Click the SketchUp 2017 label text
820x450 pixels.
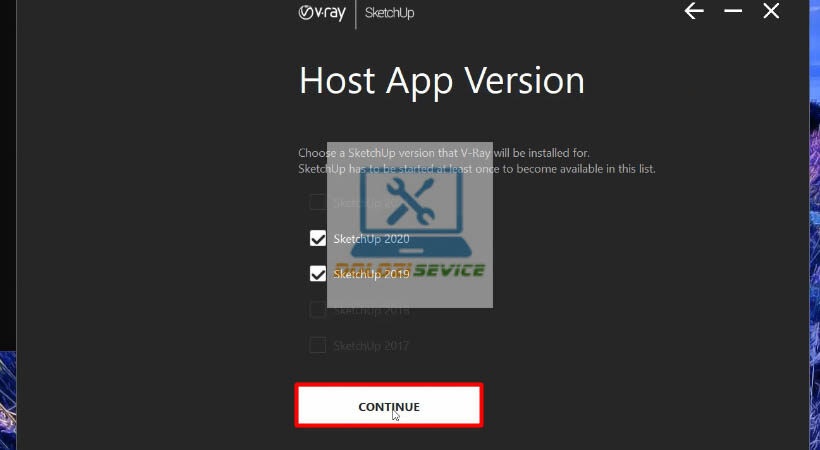[x=371, y=346]
